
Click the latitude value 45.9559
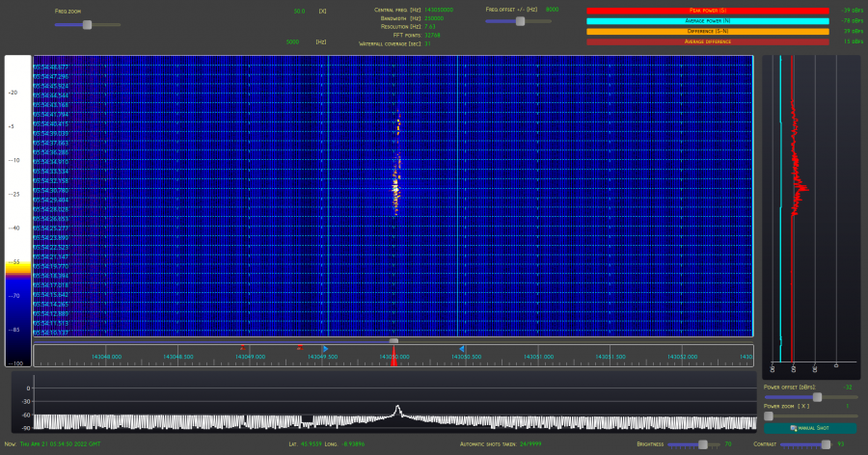tap(311, 444)
